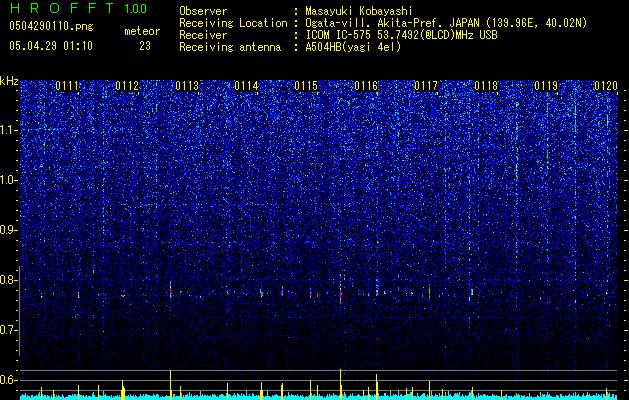Click the 0.7 kHz axis label

coord(9,330)
